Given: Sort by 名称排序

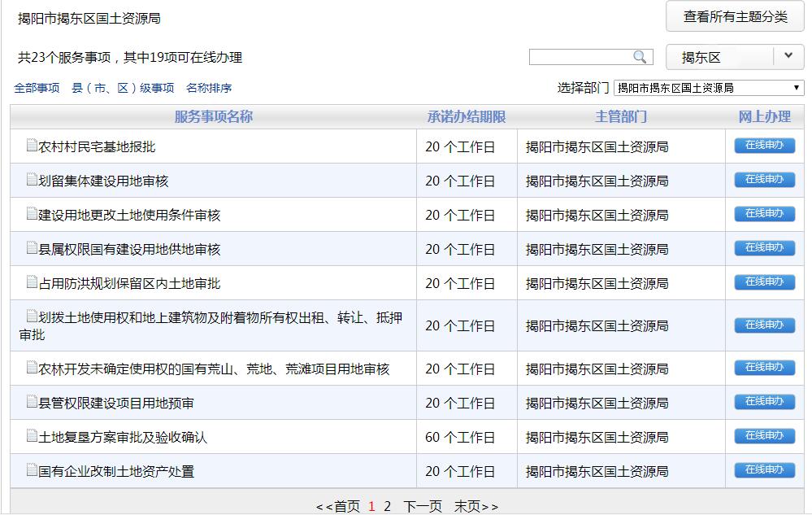Looking at the screenshot, I should tap(209, 88).
